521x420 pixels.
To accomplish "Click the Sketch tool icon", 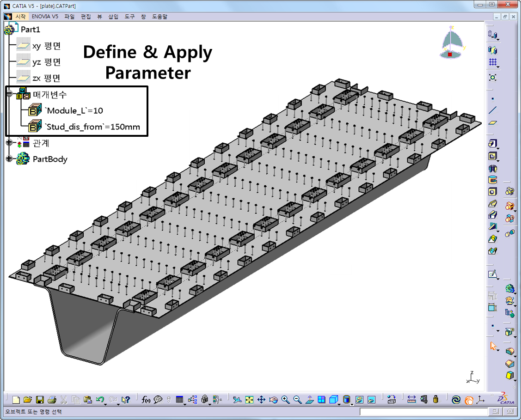I will coord(492,274).
